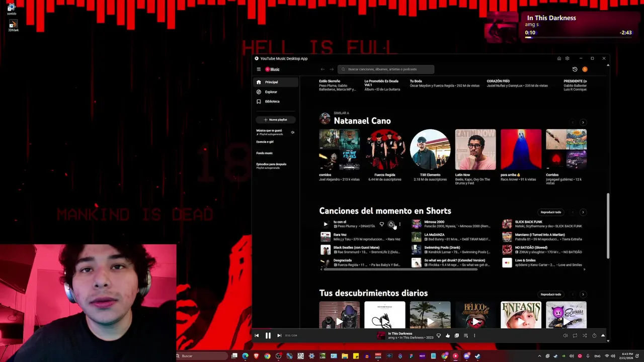Go back with the left arrow
644x362 pixels.
pos(323,69)
